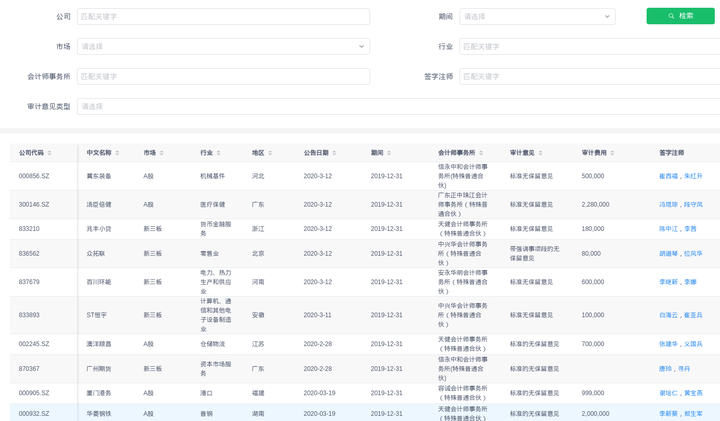This screenshot has width=720, height=421.
Task: Click audit fee value 500,000
Action: [593, 176]
